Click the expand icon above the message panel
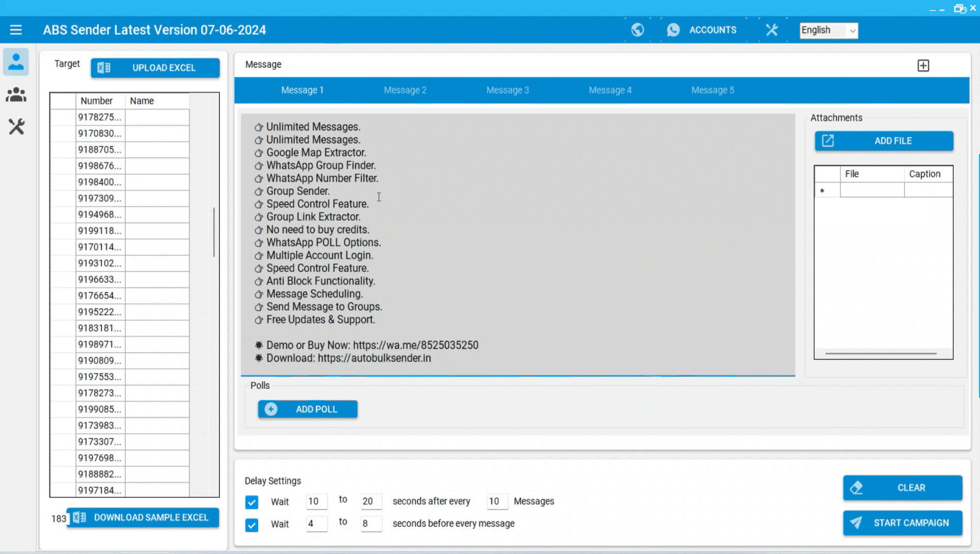The width and height of the screenshot is (980, 554). click(923, 65)
